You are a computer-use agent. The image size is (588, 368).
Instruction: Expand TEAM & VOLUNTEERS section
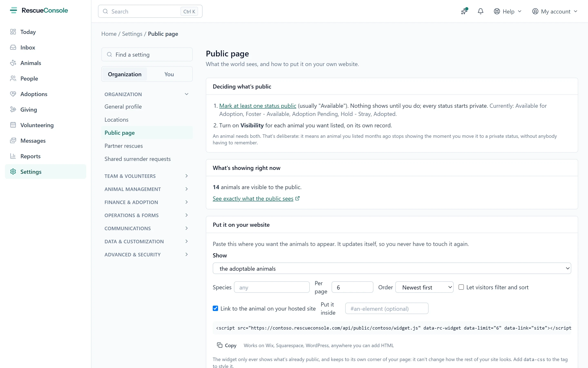tap(147, 176)
